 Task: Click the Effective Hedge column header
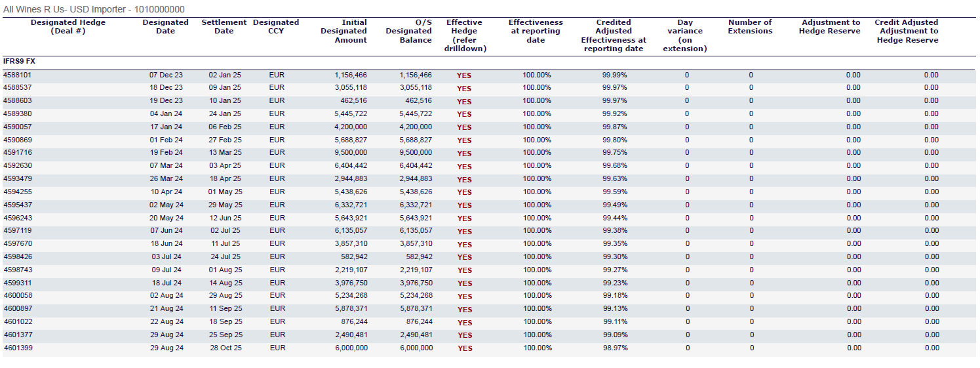[465, 35]
